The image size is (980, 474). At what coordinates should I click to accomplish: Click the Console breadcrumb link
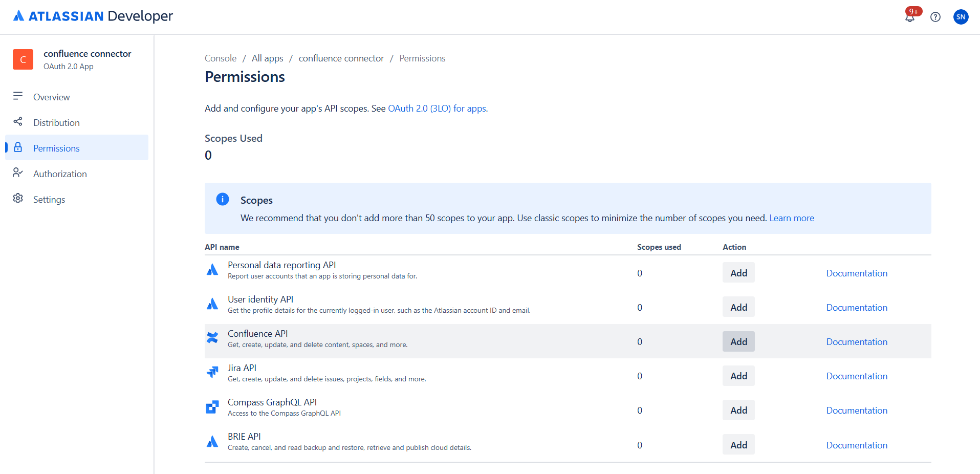220,58
